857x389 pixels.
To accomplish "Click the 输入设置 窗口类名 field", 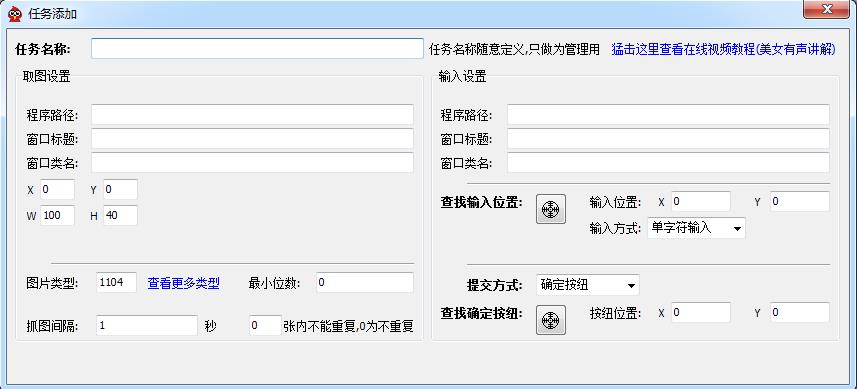I will click(x=668, y=163).
